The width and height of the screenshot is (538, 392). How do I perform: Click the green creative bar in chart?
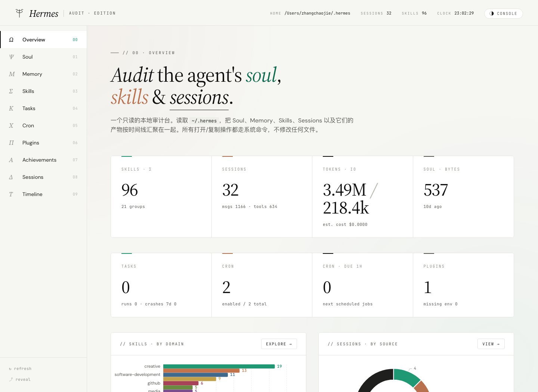tap(219, 366)
